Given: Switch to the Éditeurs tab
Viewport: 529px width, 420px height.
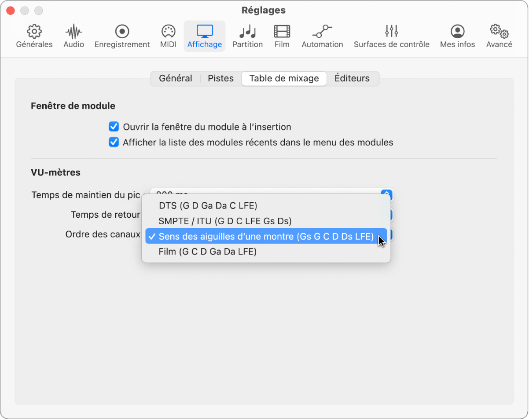Looking at the screenshot, I should pos(352,79).
